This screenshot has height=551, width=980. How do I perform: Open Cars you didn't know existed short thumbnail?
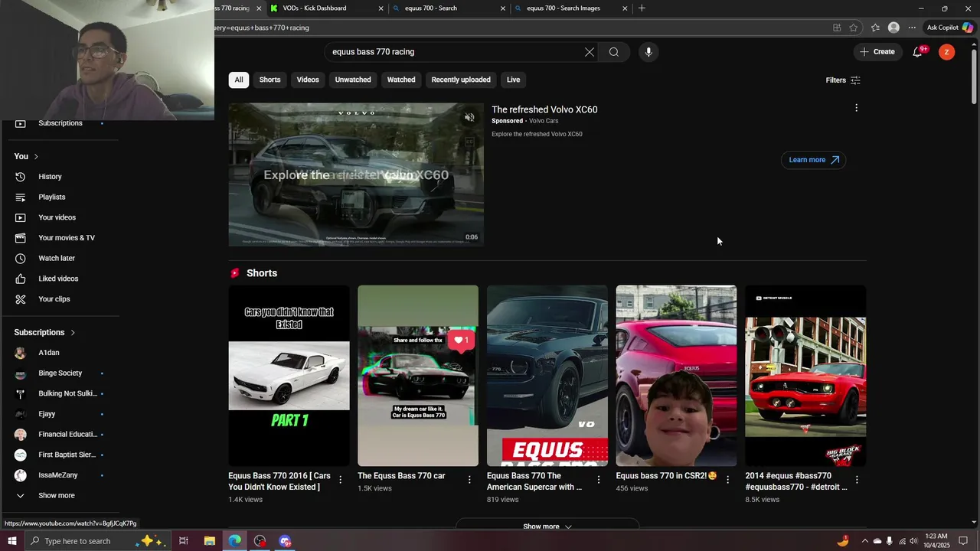click(289, 376)
